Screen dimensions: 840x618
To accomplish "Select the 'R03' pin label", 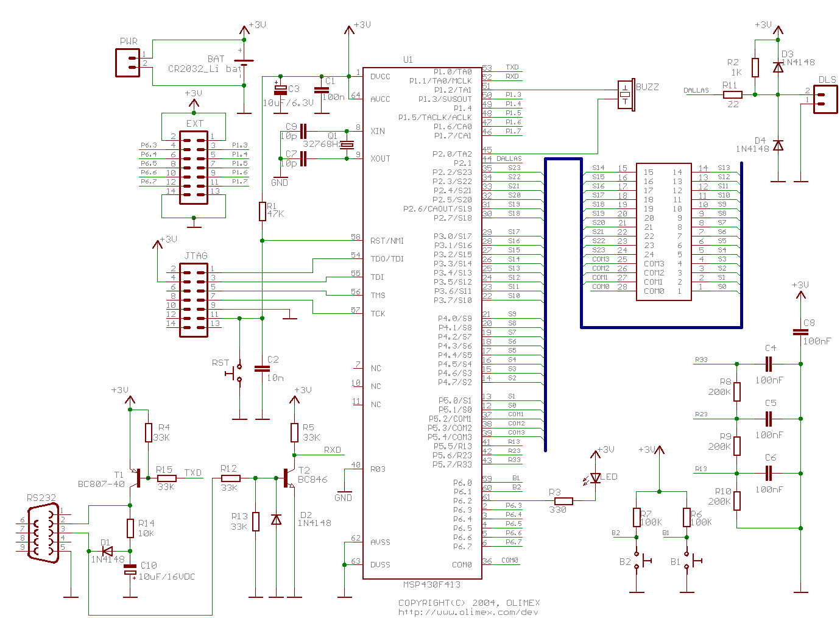I will 378,469.
